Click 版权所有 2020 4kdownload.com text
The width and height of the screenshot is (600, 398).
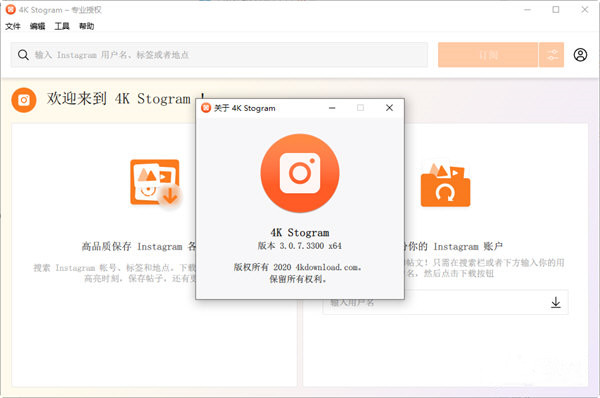pyautogui.click(x=298, y=267)
